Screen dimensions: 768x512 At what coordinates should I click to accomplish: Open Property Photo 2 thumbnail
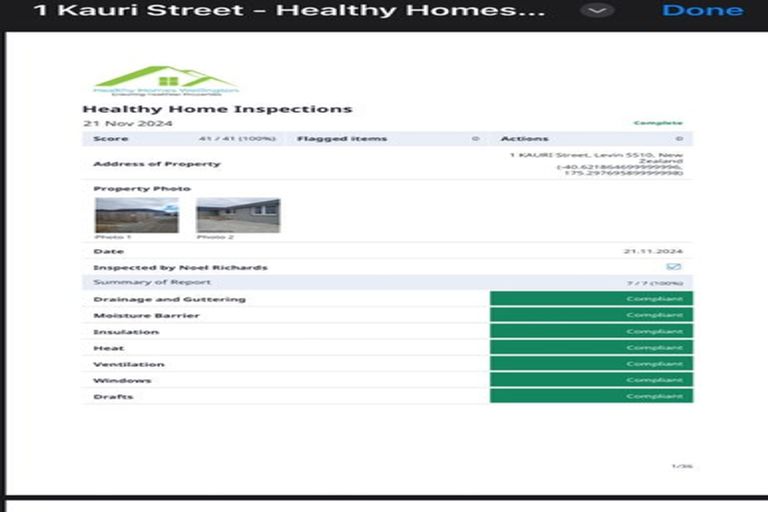click(238, 215)
